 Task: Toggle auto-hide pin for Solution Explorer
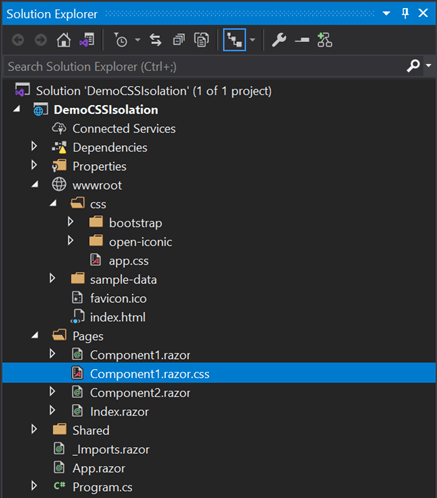tap(405, 14)
